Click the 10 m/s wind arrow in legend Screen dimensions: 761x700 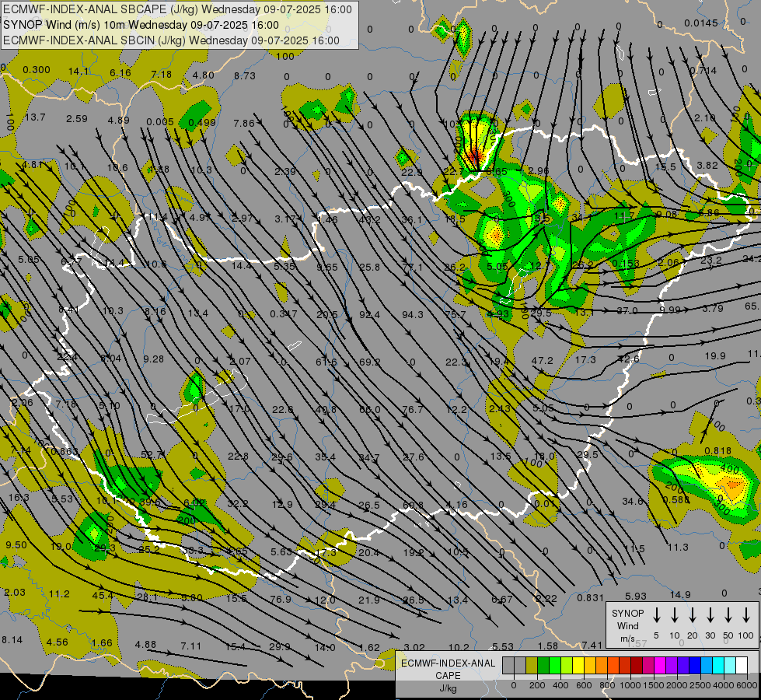point(674,615)
